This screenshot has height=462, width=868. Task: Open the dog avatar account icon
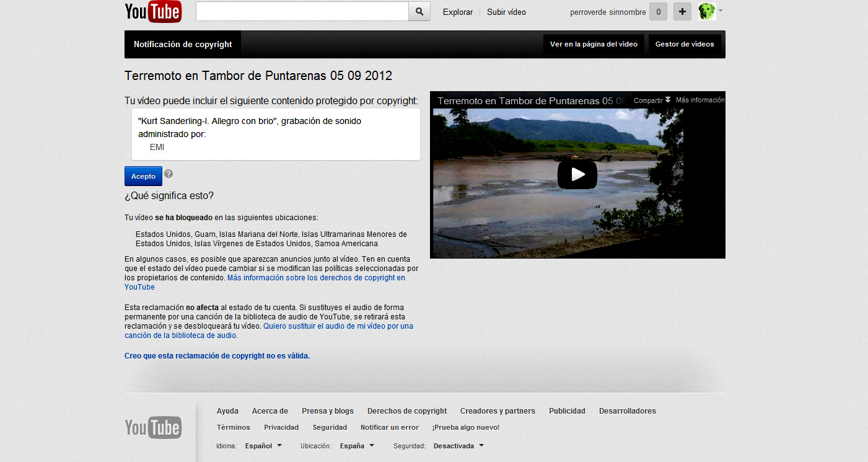(x=707, y=12)
